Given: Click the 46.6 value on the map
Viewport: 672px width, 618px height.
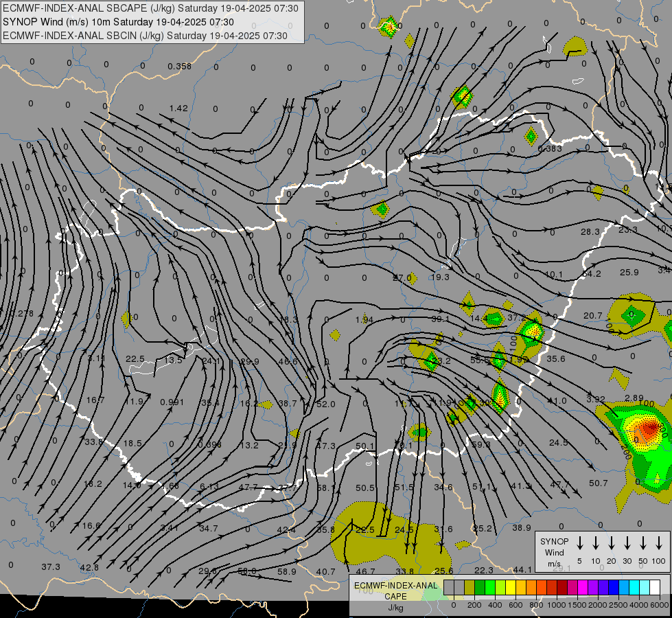Looking at the screenshot, I should pos(288,361).
